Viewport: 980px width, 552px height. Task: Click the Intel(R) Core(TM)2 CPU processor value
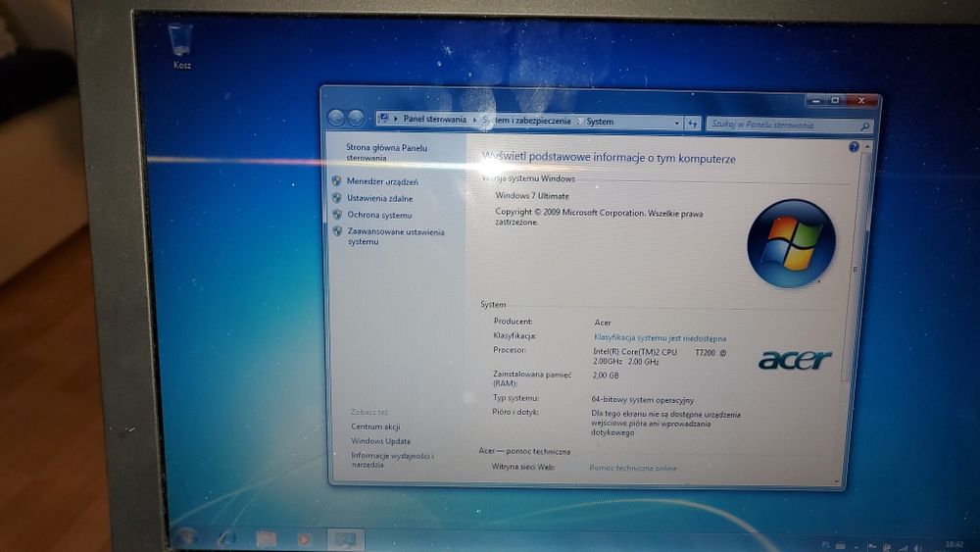click(660, 356)
